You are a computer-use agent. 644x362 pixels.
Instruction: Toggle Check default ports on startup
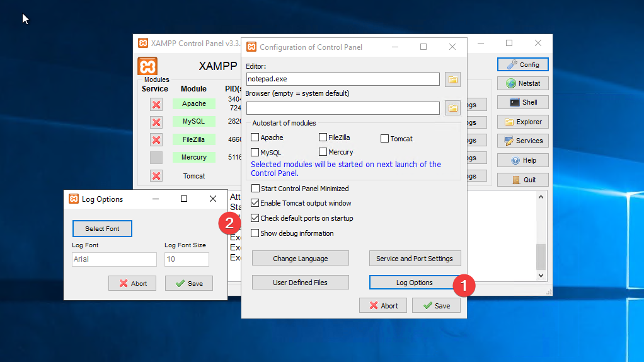pos(255,218)
